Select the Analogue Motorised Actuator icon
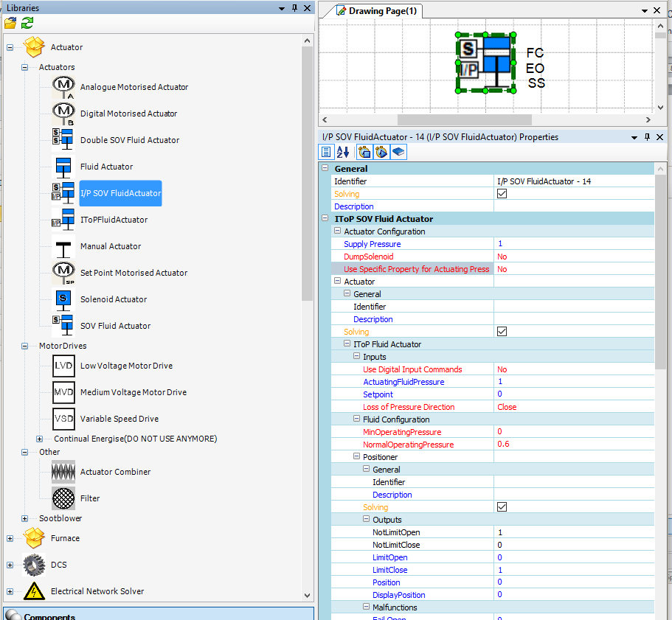The image size is (672, 620). pyautogui.click(x=63, y=87)
